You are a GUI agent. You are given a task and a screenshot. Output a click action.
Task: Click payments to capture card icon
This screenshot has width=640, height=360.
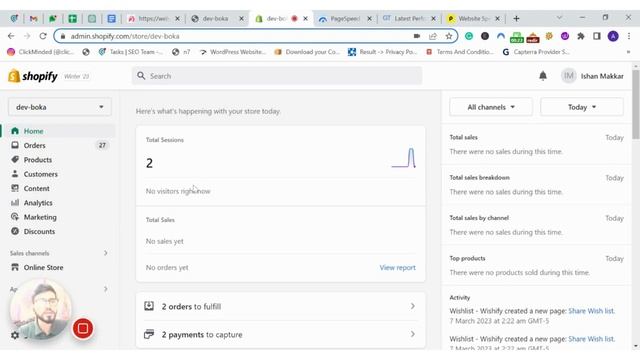pos(149,334)
